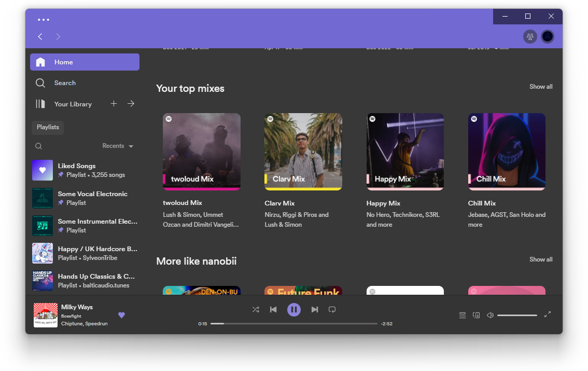Select the Playlists filter chip
Screen dimensions: 588x371
(48, 127)
